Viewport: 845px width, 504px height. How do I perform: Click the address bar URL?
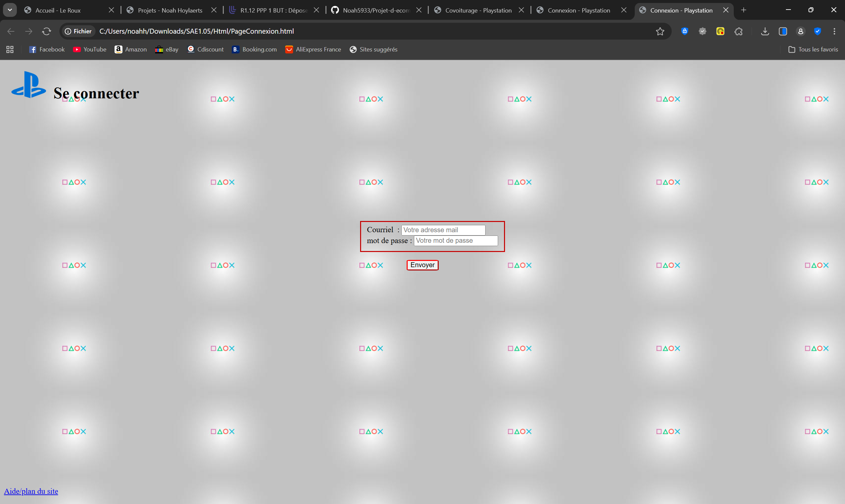pos(196,31)
